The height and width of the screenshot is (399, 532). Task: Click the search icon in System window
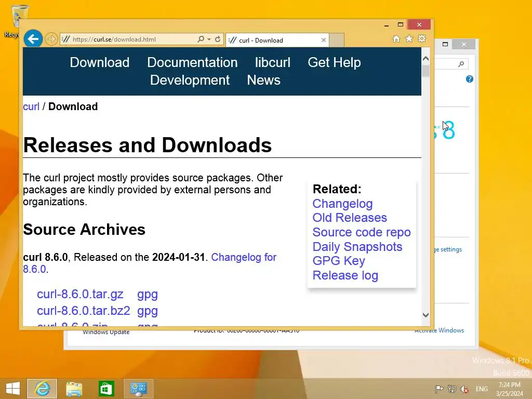(461, 64)
